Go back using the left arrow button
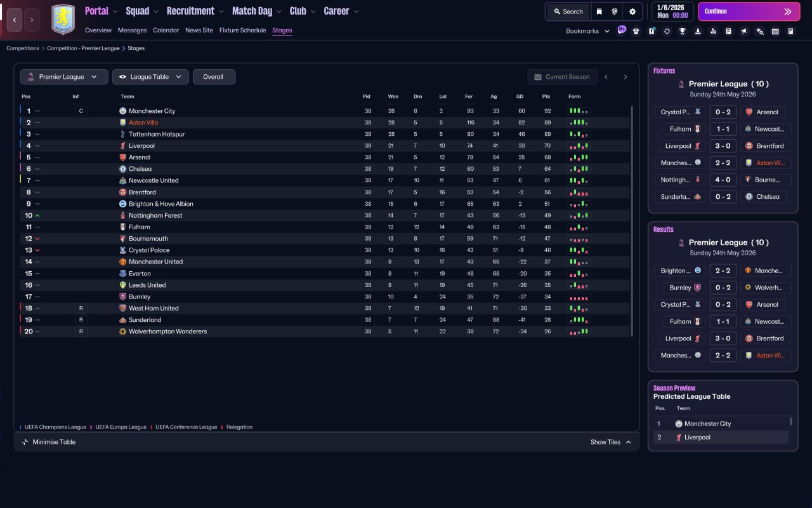Viewport: 812px width, 508px height. 15,20
